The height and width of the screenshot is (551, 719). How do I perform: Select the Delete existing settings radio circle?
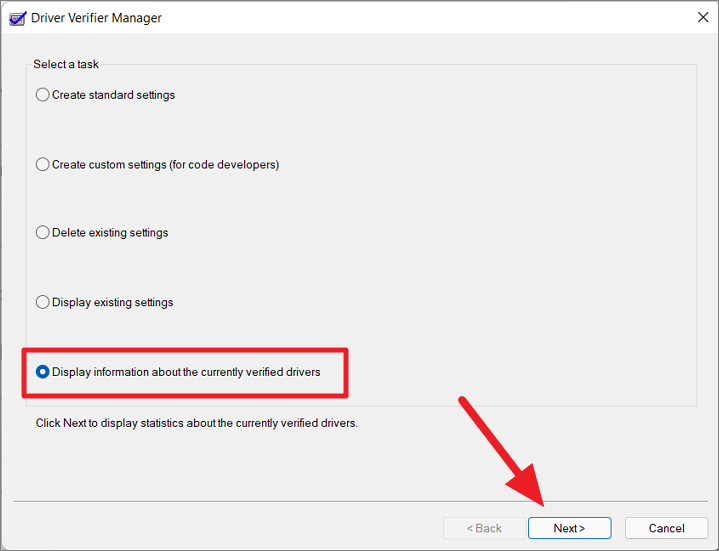click(43, 232)
